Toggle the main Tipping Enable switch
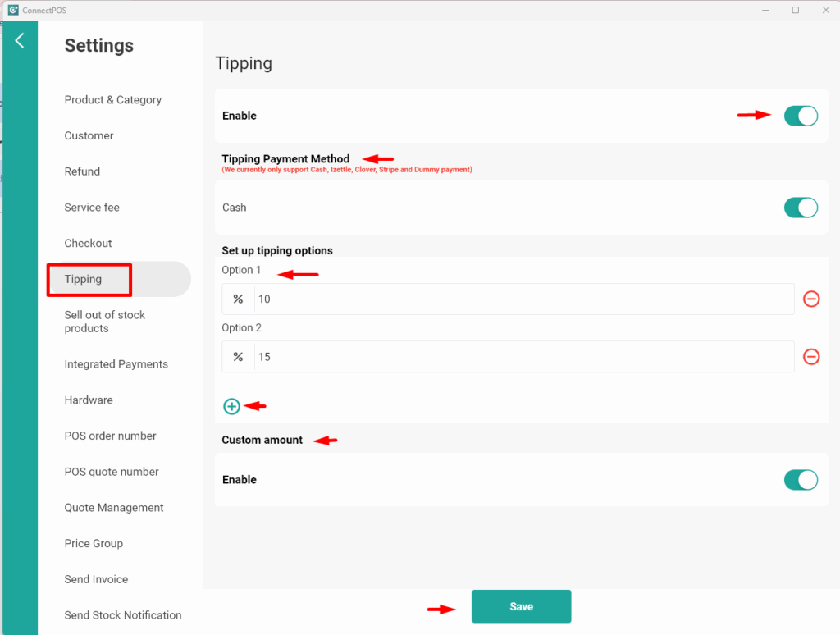The height and width of the screenshot is (635, 840). point(801,116)
